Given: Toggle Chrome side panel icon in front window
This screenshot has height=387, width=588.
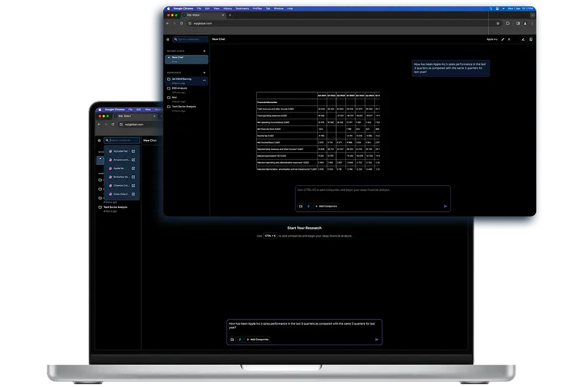Looking at the screenshot, I should click(518, 23).
